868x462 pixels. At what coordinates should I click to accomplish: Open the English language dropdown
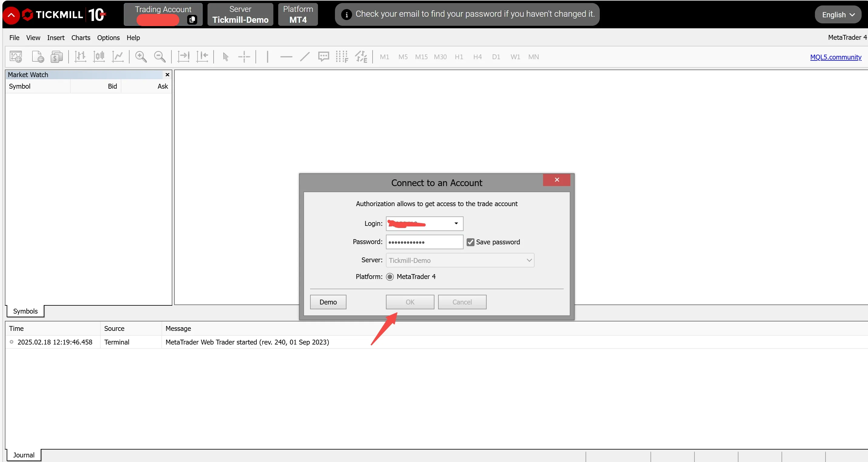[838, 15]
